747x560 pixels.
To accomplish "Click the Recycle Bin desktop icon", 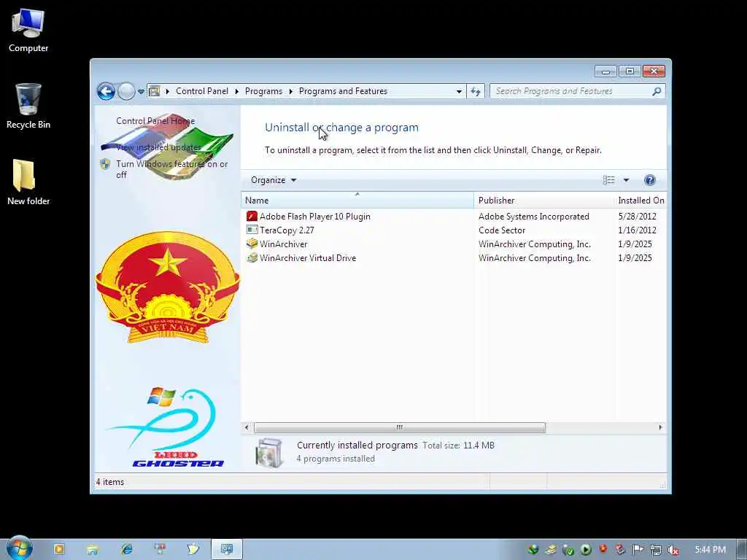I will (28, 106).
